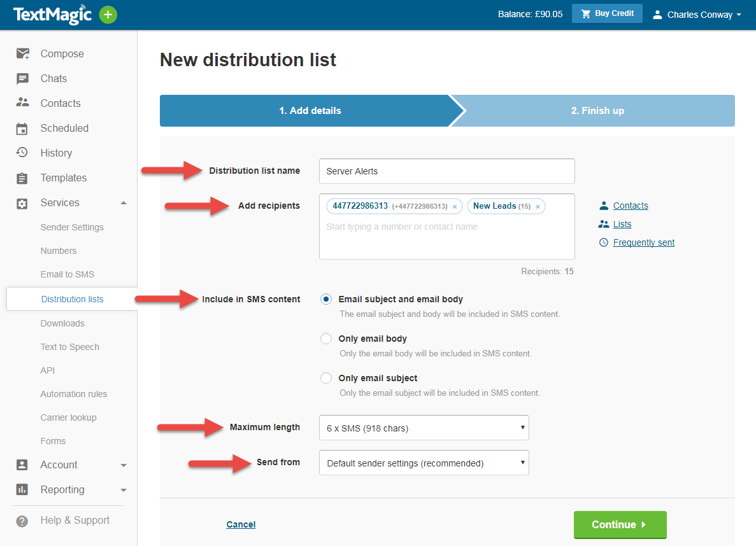This screenshot has width=756, height=546.
Task: Click the Templates clipboard icon
Action: (22, 178)
